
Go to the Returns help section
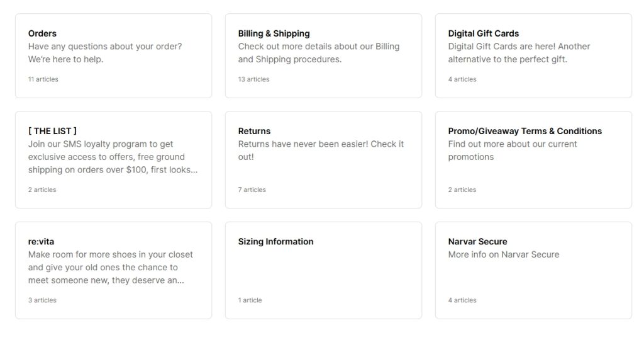coord(254,131)
